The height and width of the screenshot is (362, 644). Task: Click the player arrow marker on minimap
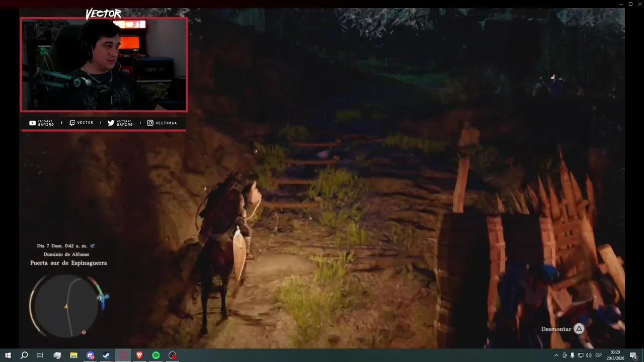tap(65, 306)
